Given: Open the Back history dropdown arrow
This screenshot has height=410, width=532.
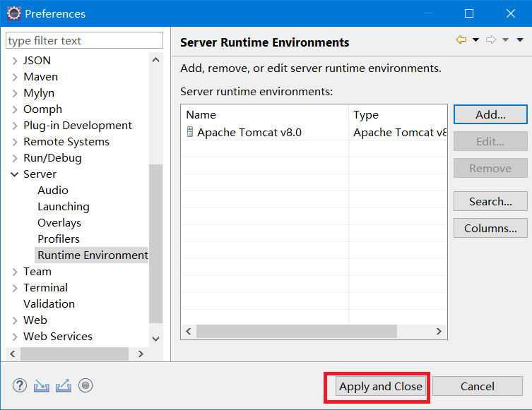Looking at the screenshot, I should click(x=475, y=40).
